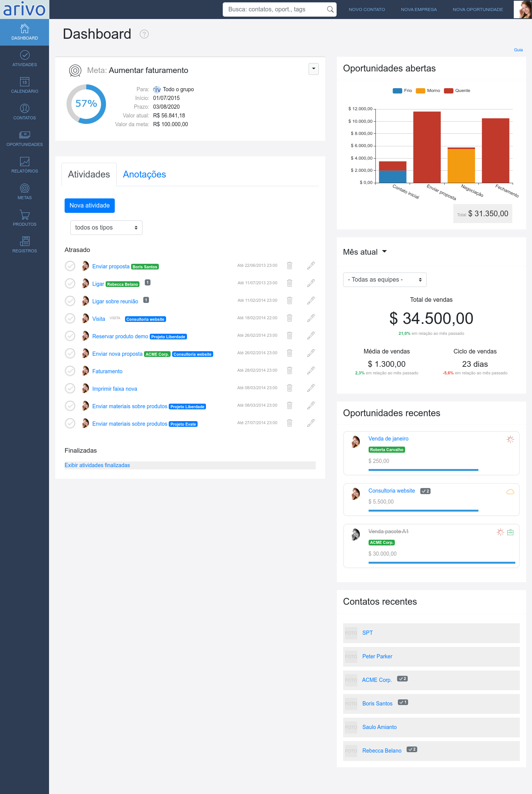Toggle the Quente legend color swatch
This screenshot has width=532, height=794.
point(448,91)
